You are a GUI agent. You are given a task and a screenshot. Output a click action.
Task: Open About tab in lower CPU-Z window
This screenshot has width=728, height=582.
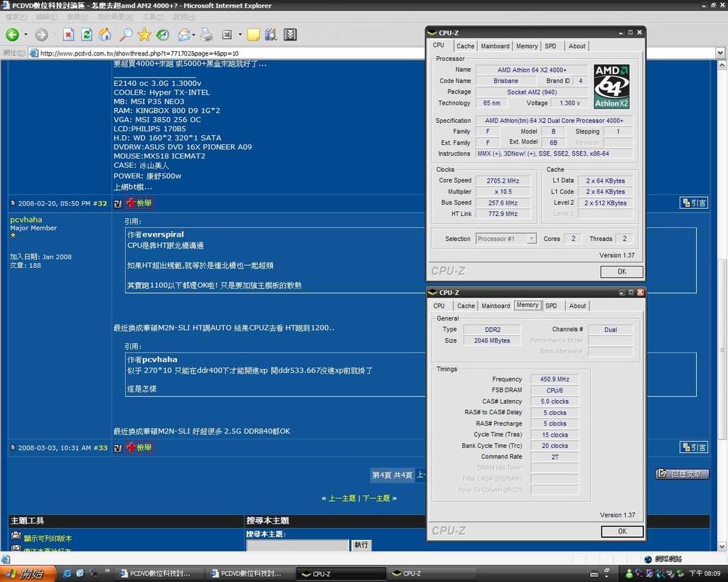577,306
